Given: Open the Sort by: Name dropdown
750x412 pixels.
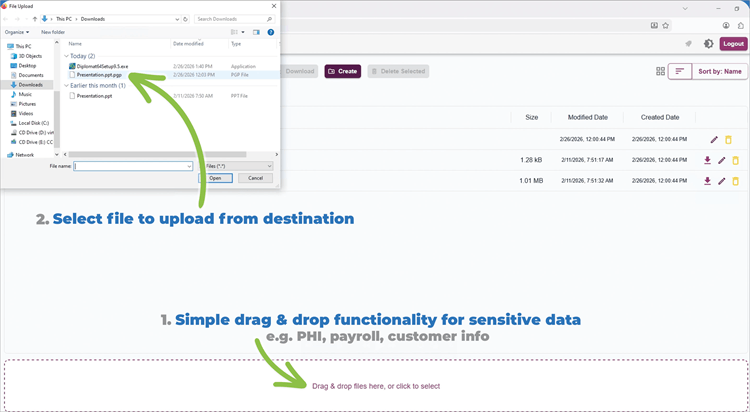Looking at the screenshot, I should pyautogui.click(x=719, y=71).
